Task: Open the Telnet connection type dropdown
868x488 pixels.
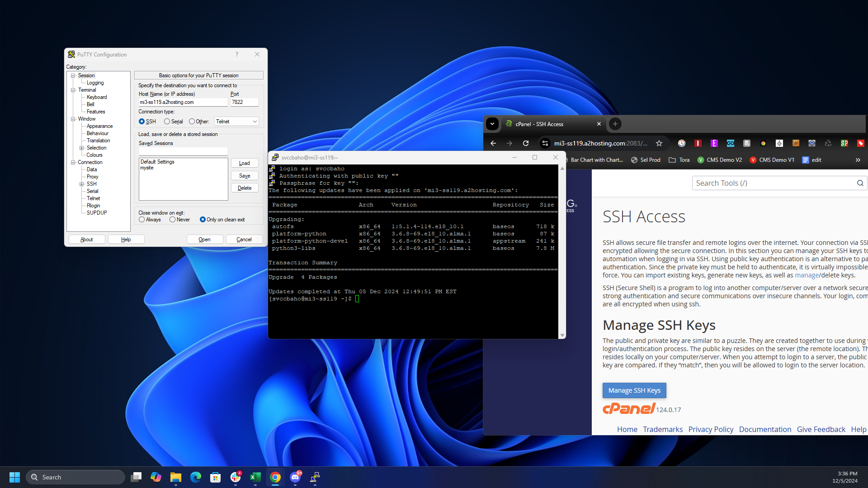Action: tap(236, 122)
